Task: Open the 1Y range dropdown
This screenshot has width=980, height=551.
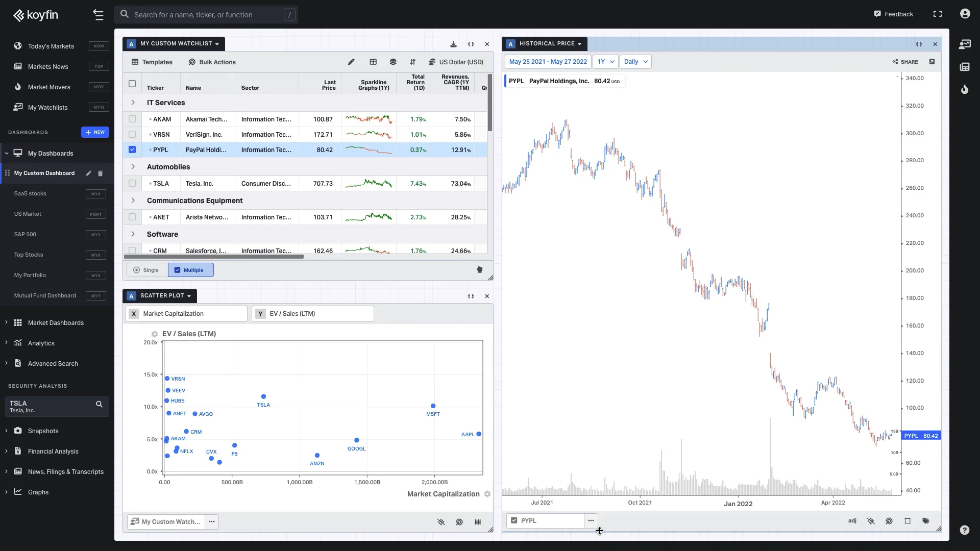Action: point(605,62)
